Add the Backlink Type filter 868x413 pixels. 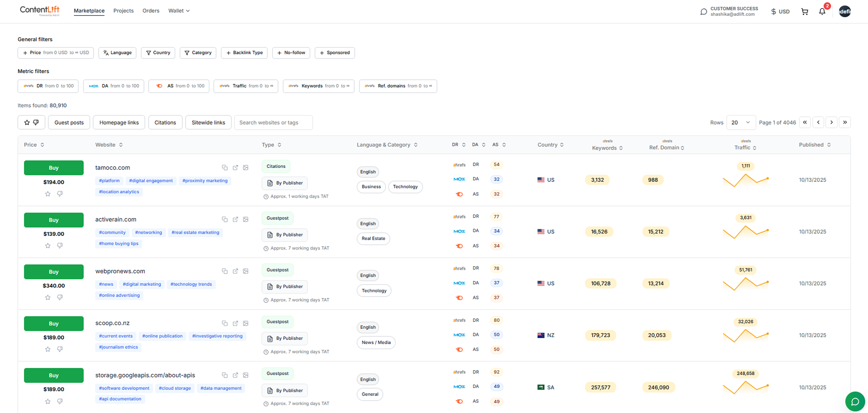coord(244,53)
